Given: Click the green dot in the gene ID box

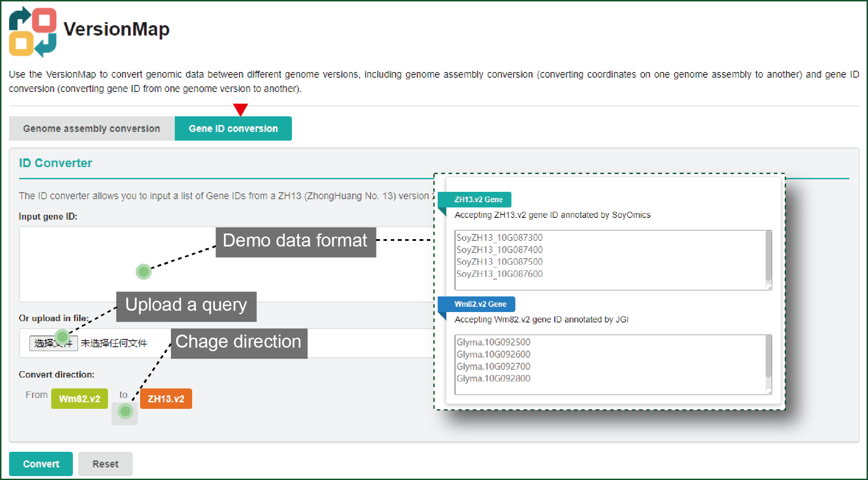Looking at the screenshot, I should click(144, 272).
